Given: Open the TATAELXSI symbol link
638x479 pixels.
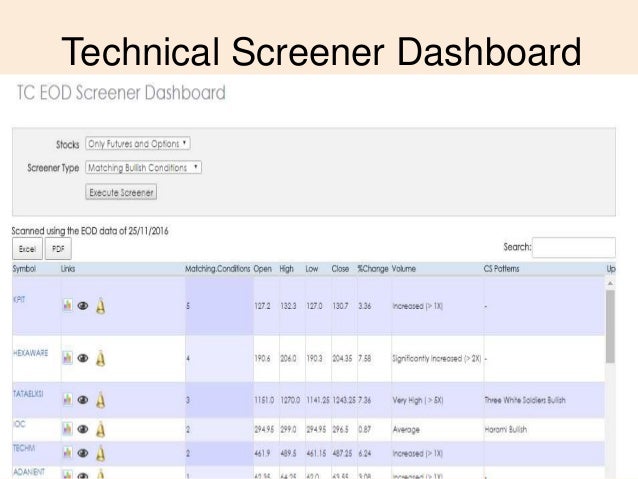Looking at the screenshot, I should pos(28,394).
